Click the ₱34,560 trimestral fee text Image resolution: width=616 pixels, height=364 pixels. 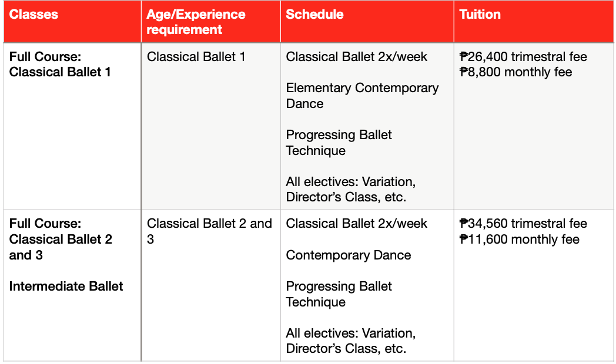523,224
